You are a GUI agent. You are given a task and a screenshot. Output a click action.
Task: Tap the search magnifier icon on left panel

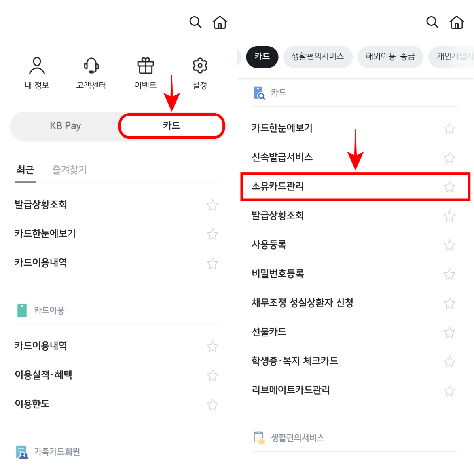[196, 23]
